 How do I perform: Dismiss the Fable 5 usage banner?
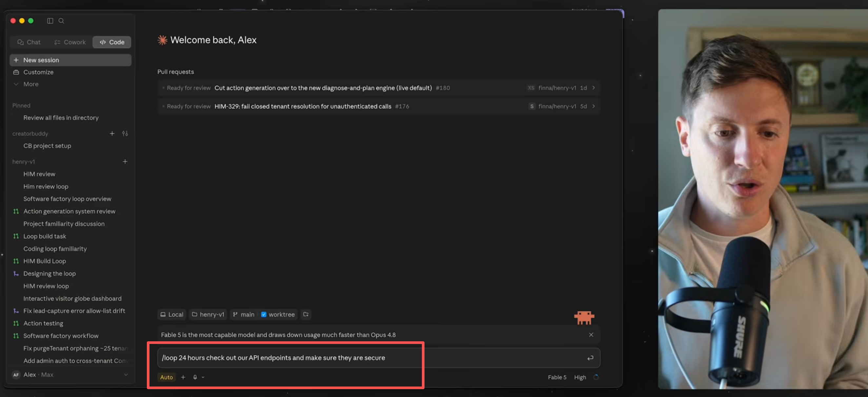(x=591, y=335)
